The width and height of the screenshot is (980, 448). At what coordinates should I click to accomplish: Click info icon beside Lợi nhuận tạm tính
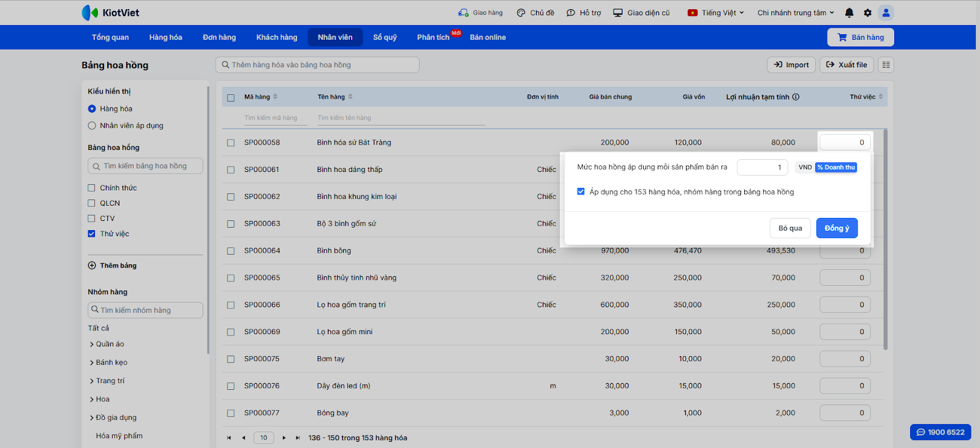(x=796, y=97)
